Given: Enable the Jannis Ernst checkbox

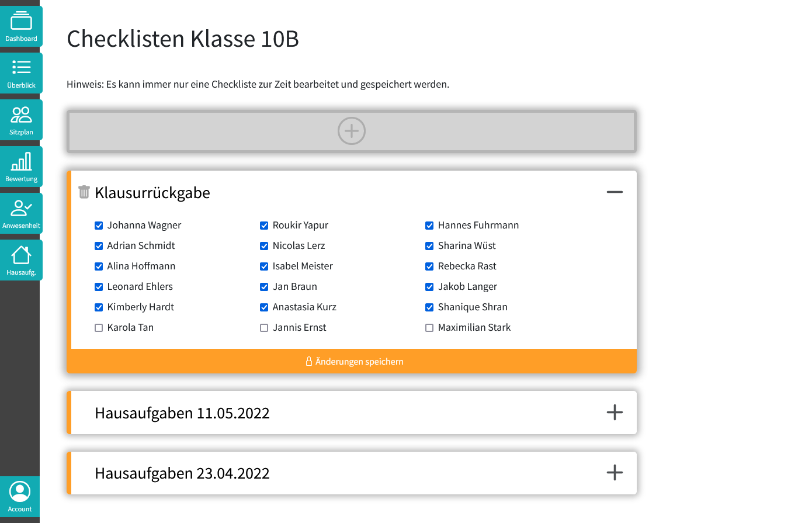Looking at the screenshot, I should pos(264,328).
